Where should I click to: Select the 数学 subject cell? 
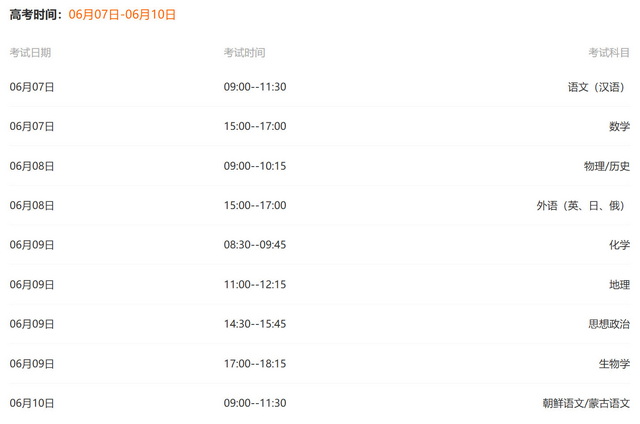pos(619,127)
